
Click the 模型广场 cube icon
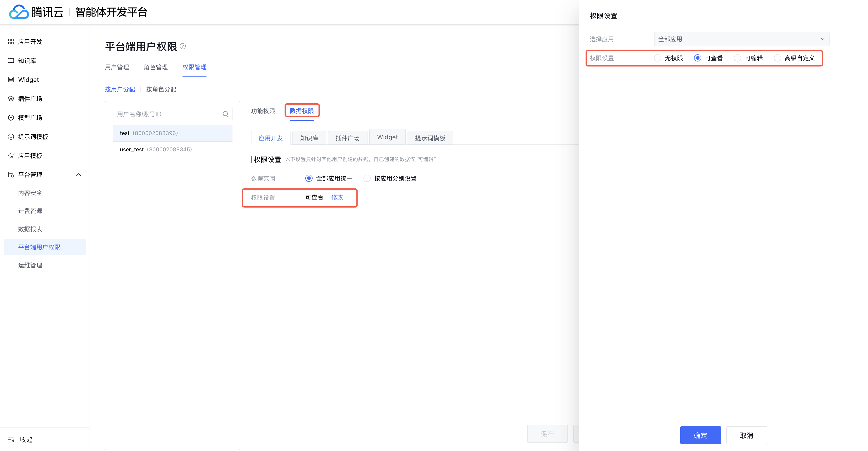pyautogui.click(x=11, y=118)
